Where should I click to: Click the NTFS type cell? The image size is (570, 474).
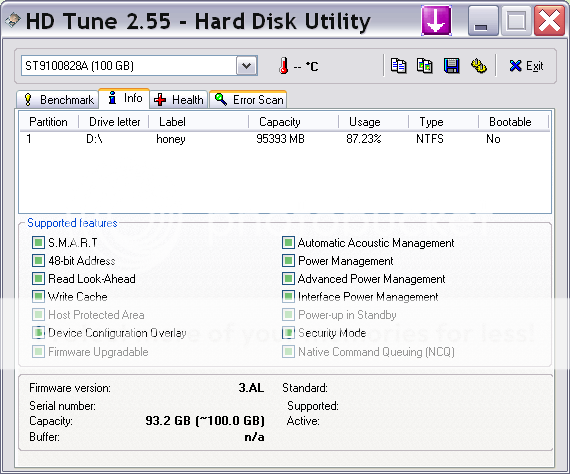430,139
